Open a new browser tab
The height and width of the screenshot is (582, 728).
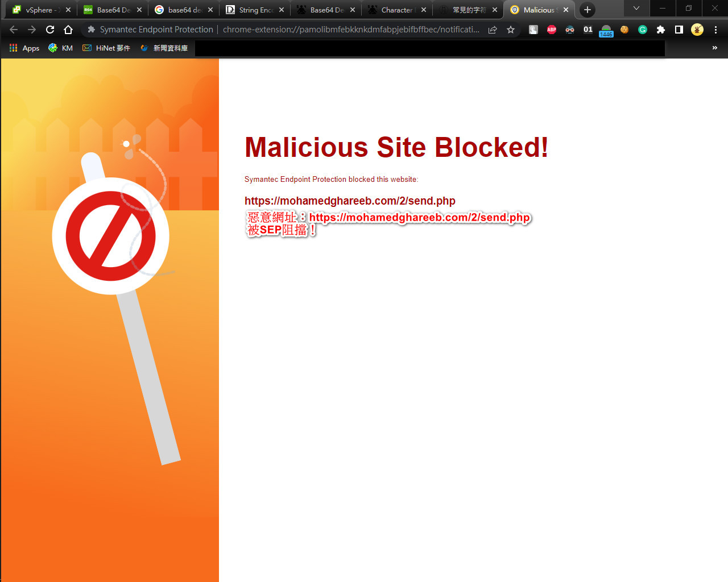coord(588,10)
